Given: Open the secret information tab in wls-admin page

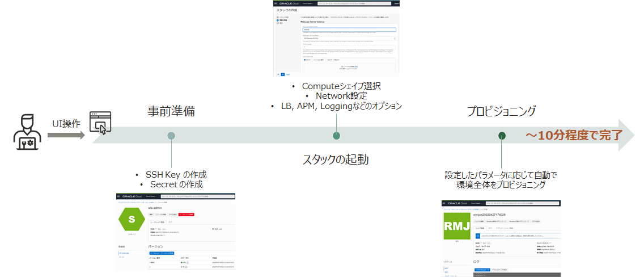Looking at the screenshot, I should 157,223.
